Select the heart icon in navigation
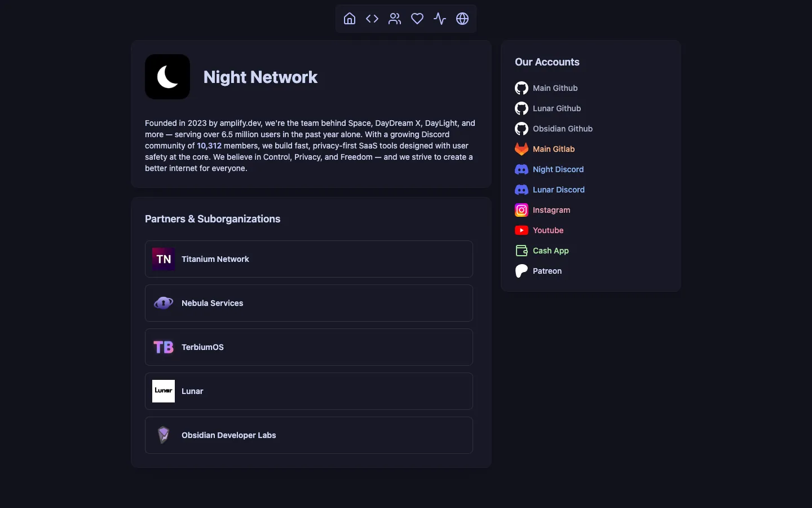 [417, 19]
